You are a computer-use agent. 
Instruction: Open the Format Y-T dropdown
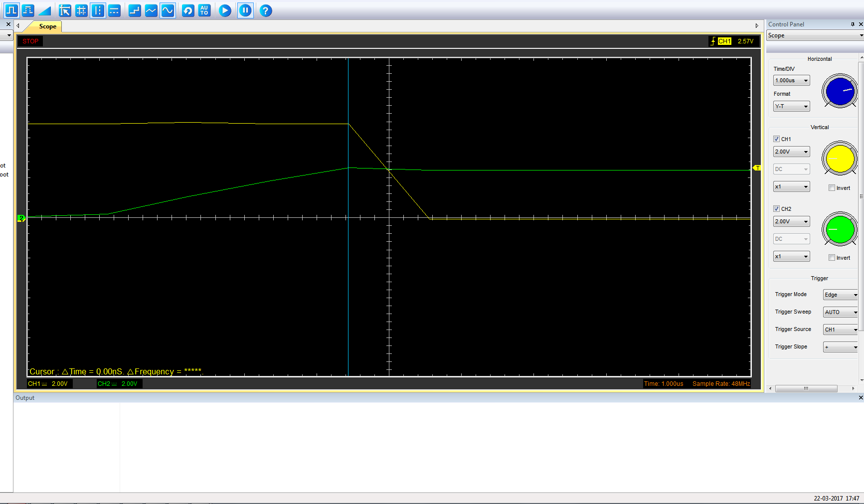(x=792, y=106)
